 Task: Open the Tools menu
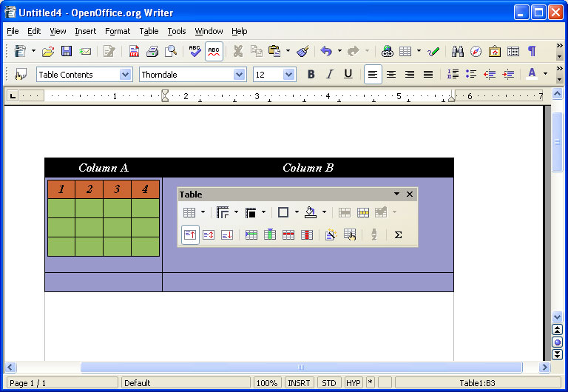point(176,31)
